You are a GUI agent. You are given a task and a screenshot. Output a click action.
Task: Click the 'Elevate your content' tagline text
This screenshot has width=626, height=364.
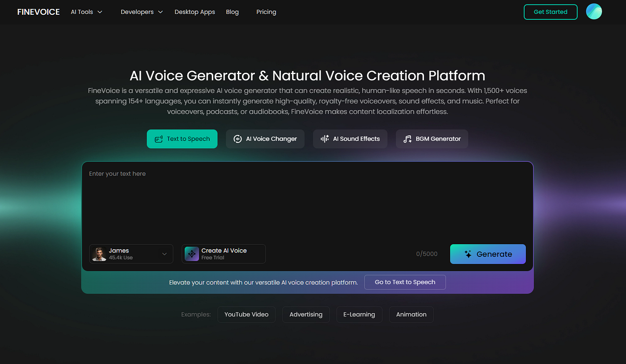coord(263,282)
